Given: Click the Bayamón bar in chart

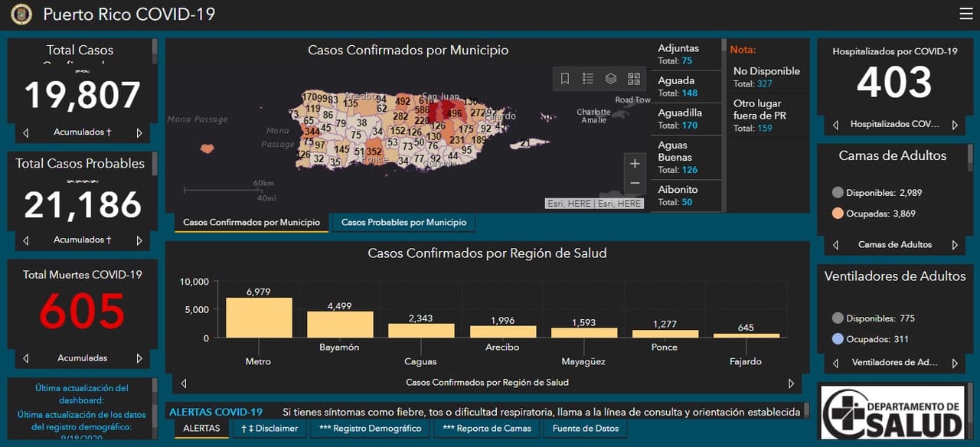Looking at the screenshot, I should point(340,325).
